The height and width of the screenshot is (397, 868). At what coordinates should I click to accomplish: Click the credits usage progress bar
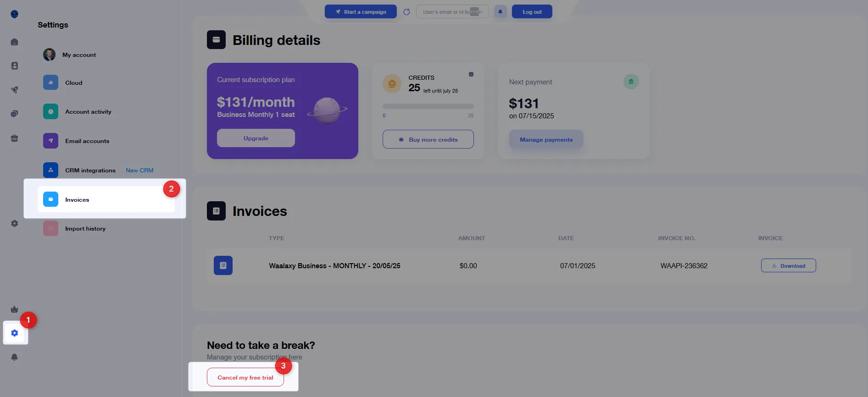tap(428, 106)
